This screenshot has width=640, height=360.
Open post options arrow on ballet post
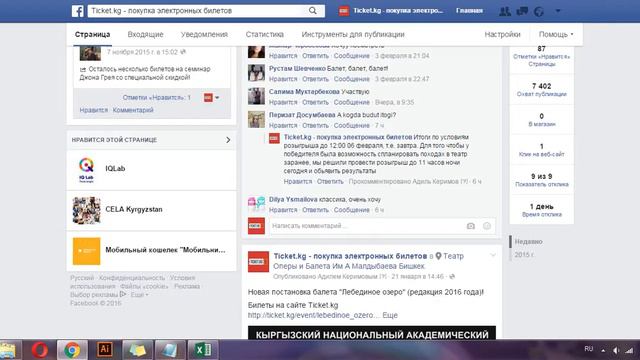pos(493,256)
